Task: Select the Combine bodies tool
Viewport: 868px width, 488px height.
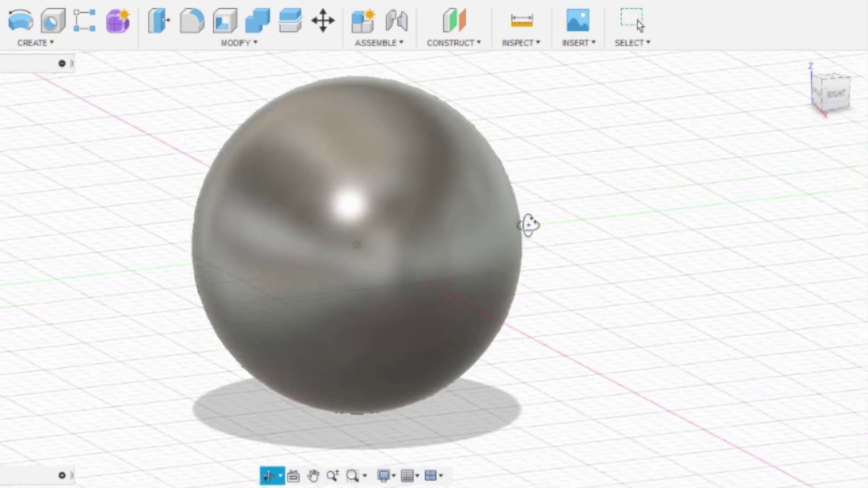Action: click(258, 21)
